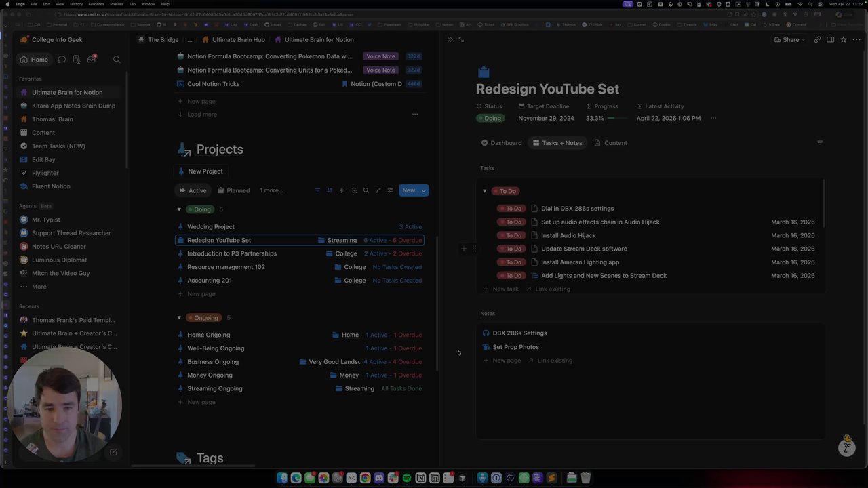
Task: Open the properties overflow three-dot menu
Action: coord(713,118)
